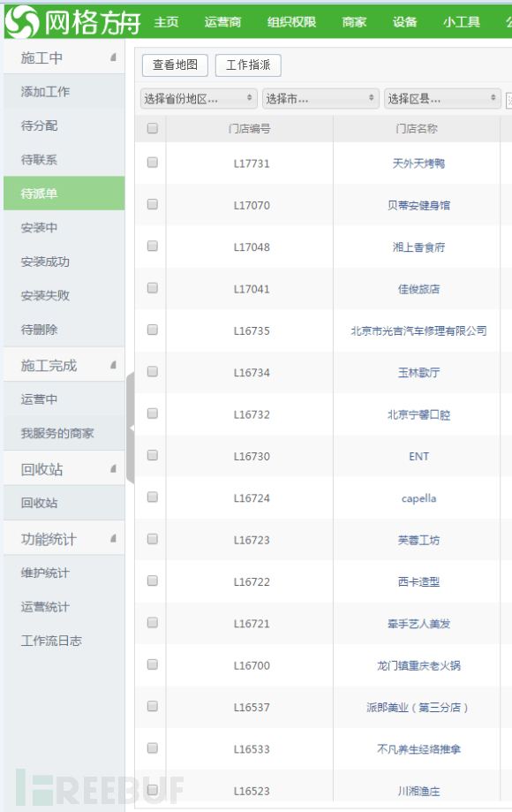Click the 工作指派 button

(x=248, y=65)
